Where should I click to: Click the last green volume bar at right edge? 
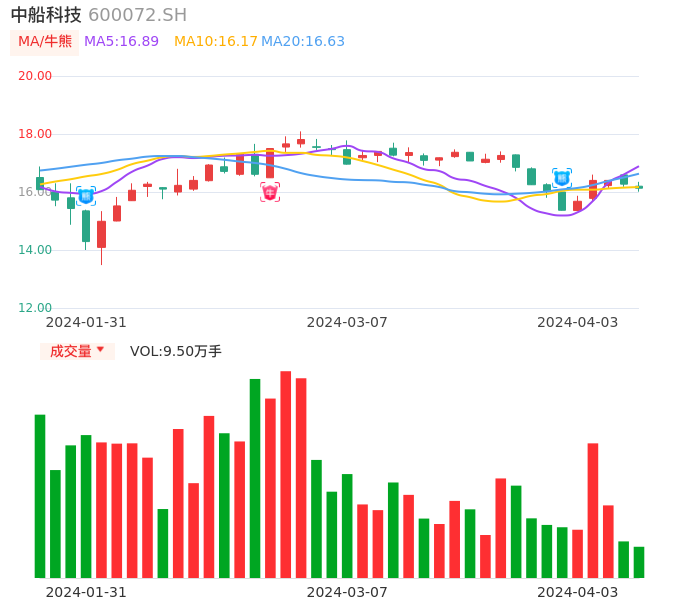pos(639,562)
